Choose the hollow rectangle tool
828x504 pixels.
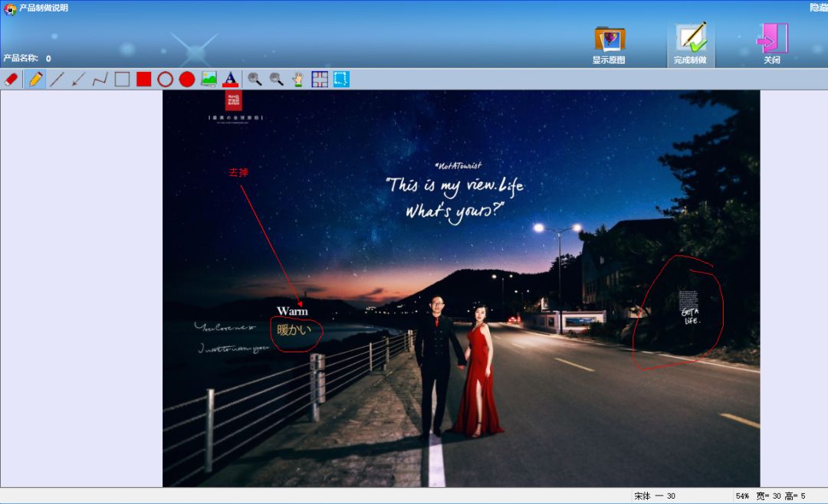pyautogui.click(x=122, y=79)
